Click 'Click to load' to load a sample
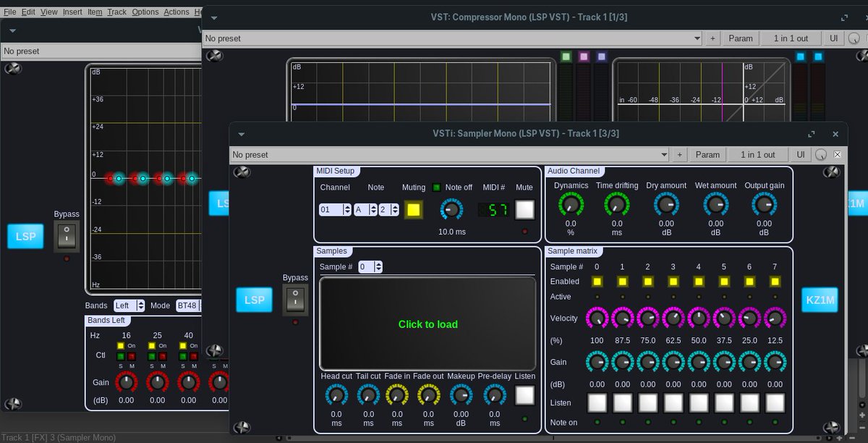Viewport: 868px width, 443px height. click(428, 324)
